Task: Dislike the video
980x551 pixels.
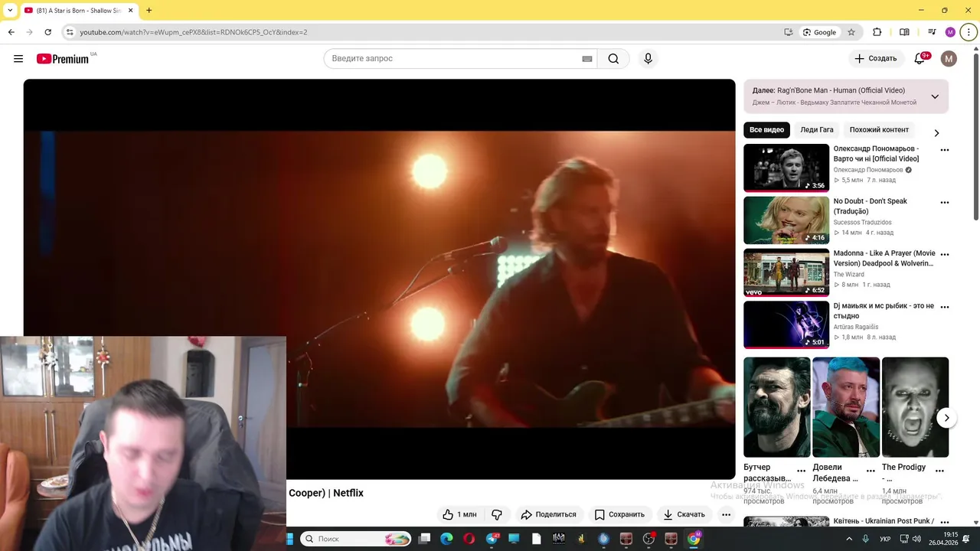Action: pos(496,514)
